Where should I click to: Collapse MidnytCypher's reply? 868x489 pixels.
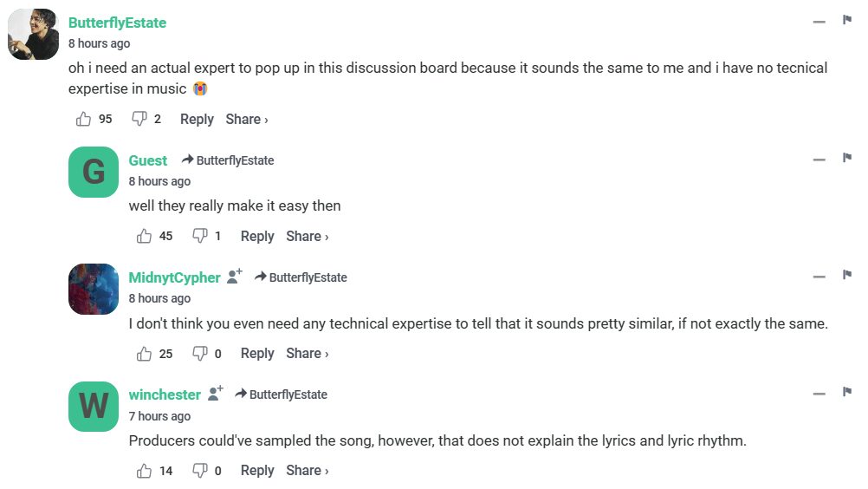(819, 277)
